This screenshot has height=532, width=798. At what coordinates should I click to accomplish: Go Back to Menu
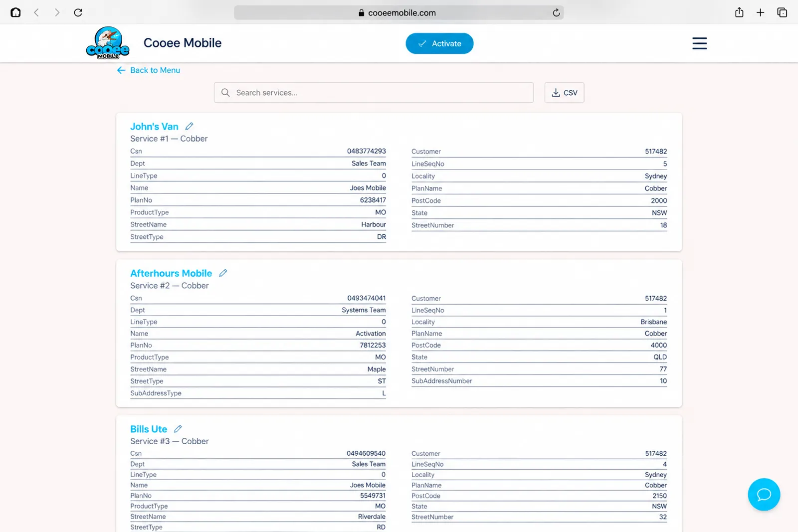[x=149, y=70]
